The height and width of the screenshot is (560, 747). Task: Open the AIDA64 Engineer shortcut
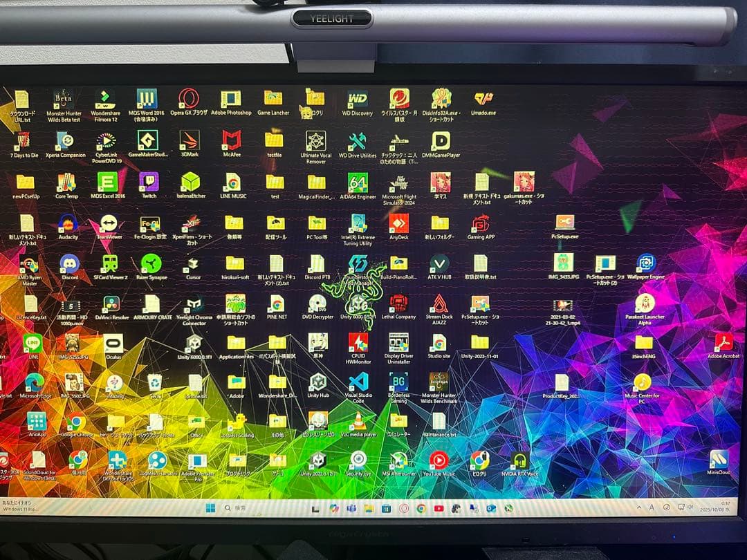(358, 183)
